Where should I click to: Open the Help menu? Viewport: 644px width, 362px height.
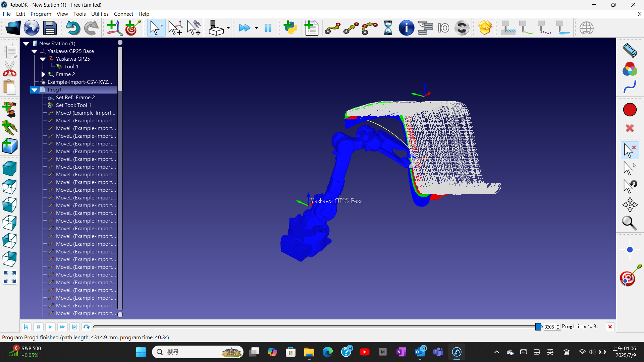click(x=144, y=14)
